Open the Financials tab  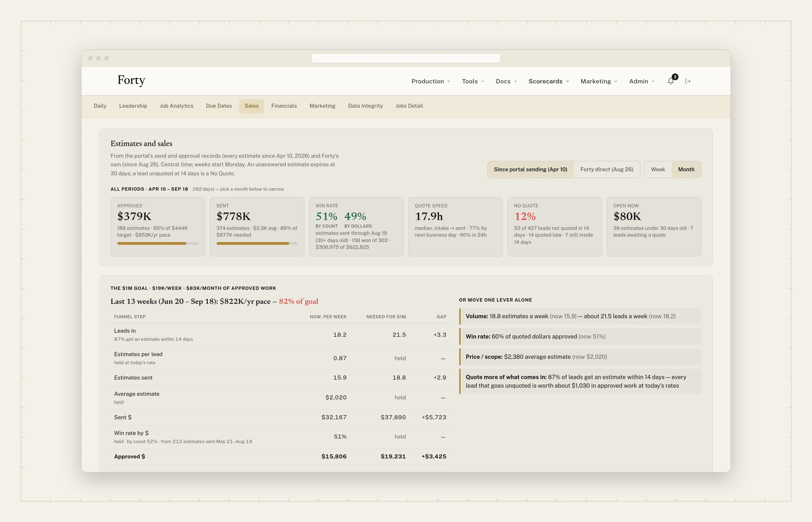[284, 106]
